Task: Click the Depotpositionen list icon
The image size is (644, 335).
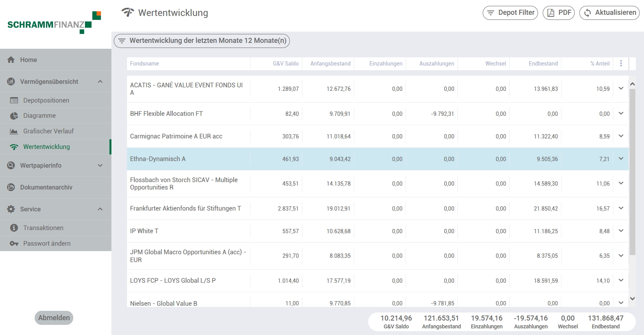Action: coord(14,100)
